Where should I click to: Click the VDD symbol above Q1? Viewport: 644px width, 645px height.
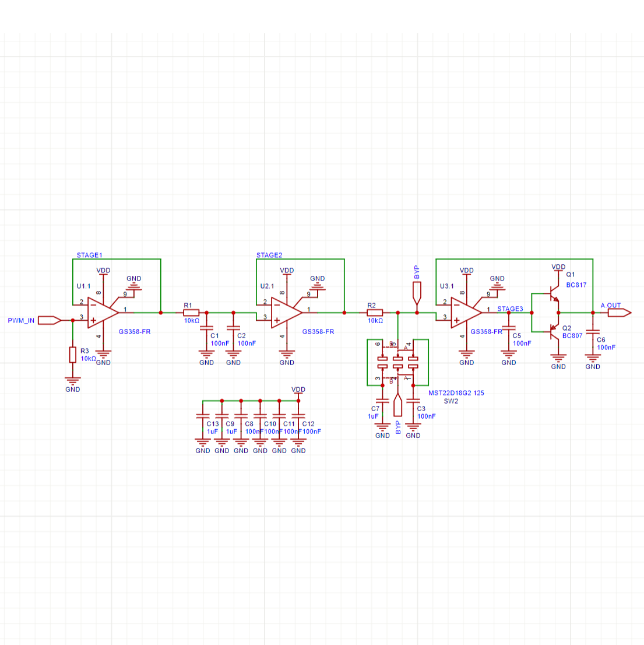pos(558,269)
